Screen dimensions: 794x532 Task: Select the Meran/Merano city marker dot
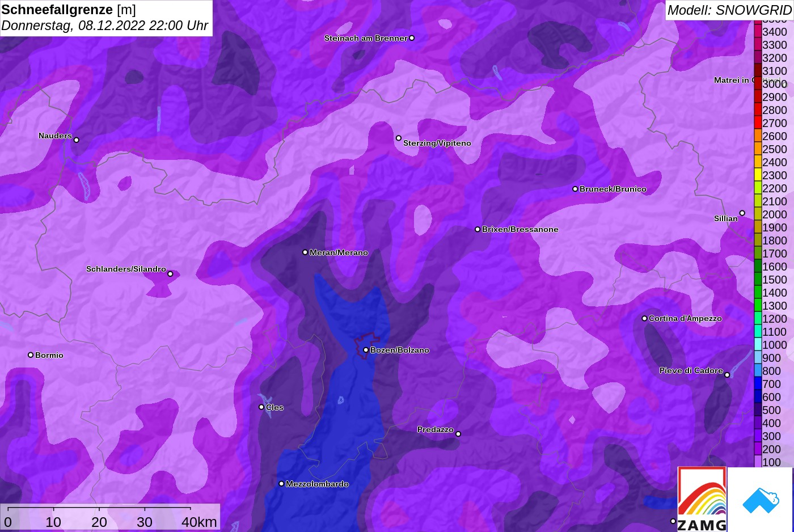click(305, 252)
